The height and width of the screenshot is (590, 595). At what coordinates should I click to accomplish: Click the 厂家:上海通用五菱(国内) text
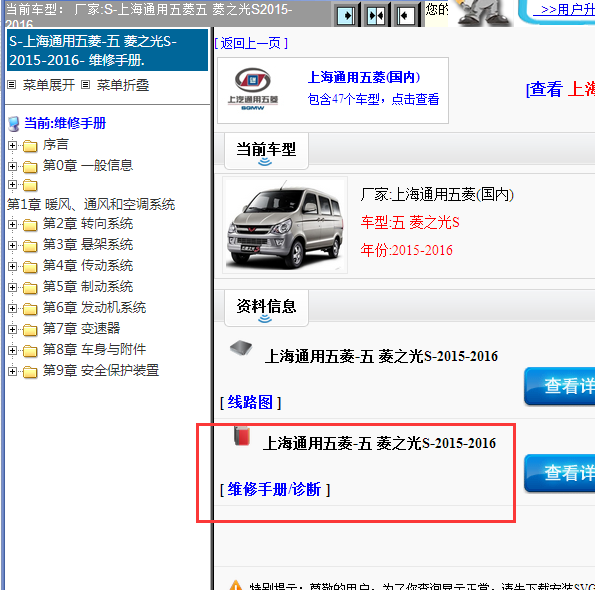(437, 195)
